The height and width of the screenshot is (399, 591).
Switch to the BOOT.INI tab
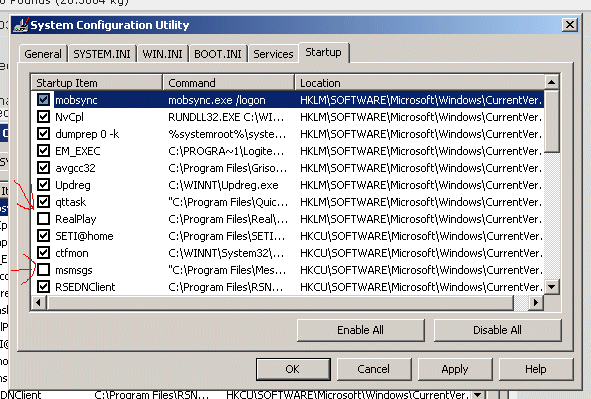coord(217,54)
